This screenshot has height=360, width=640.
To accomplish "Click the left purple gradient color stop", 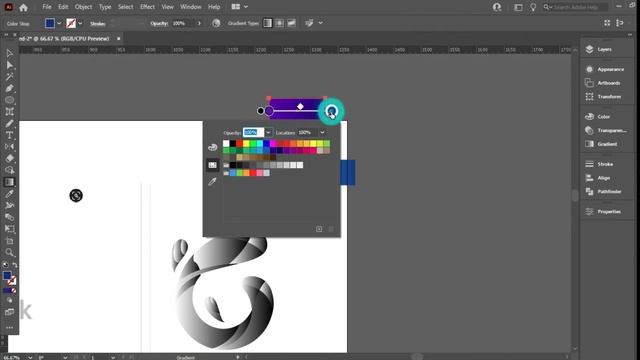I will [269, 111].
